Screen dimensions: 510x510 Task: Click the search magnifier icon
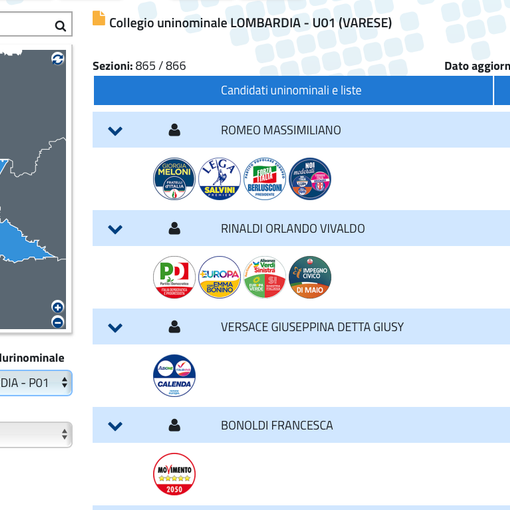(x=60, y=26)
